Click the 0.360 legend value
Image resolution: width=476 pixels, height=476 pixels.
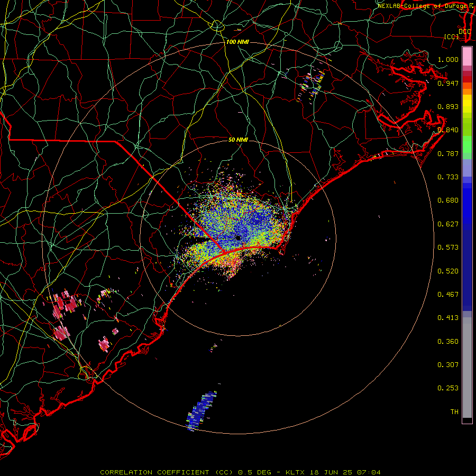click(x=448, y=342)
